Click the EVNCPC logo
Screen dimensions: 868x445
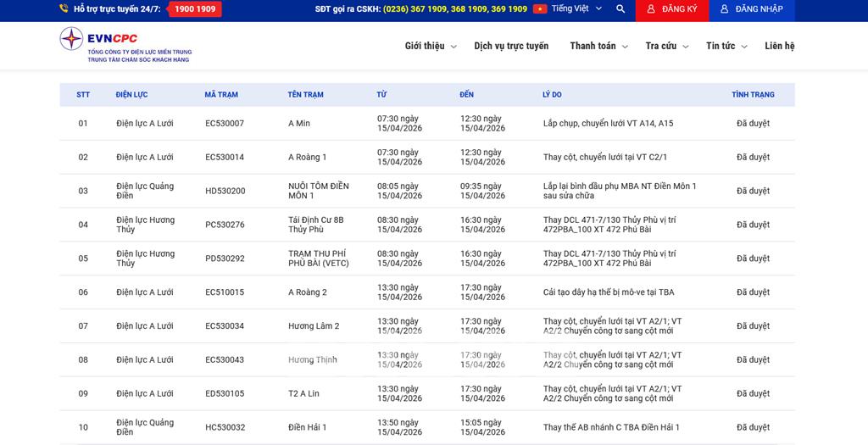125,44
